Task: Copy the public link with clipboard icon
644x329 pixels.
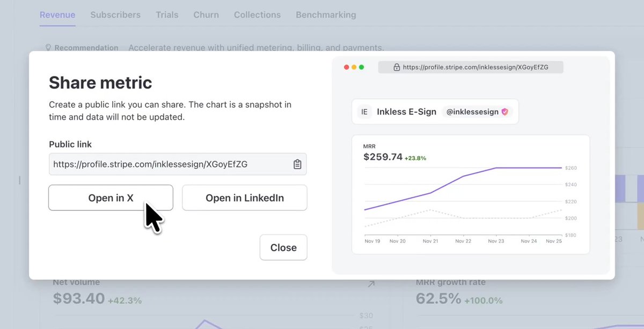Action: [297, 164]
